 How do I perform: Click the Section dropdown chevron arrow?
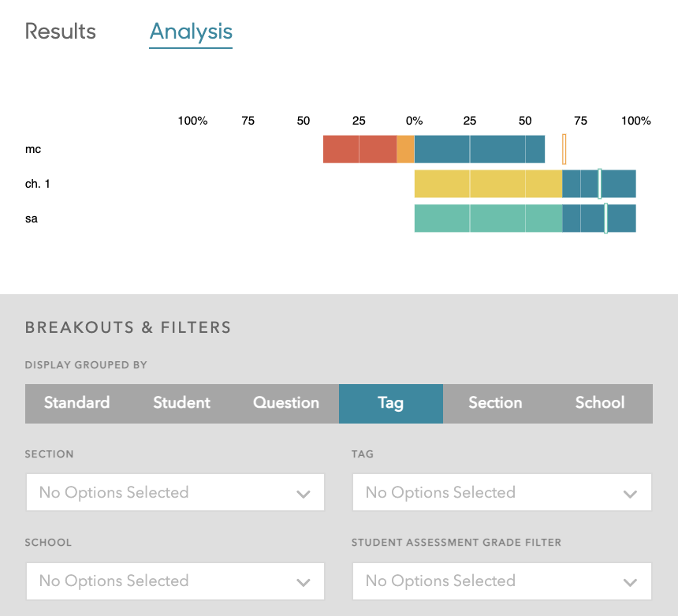pos(303,495)
